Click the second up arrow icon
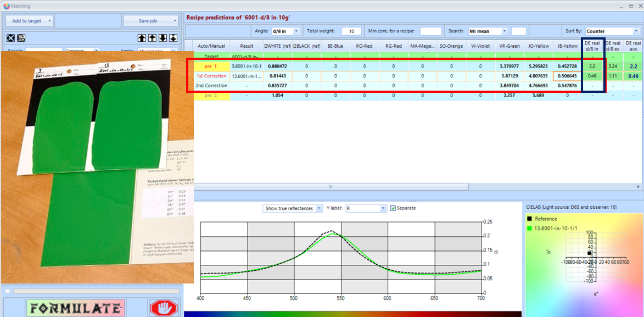644x317 pixels. (152, 38)
